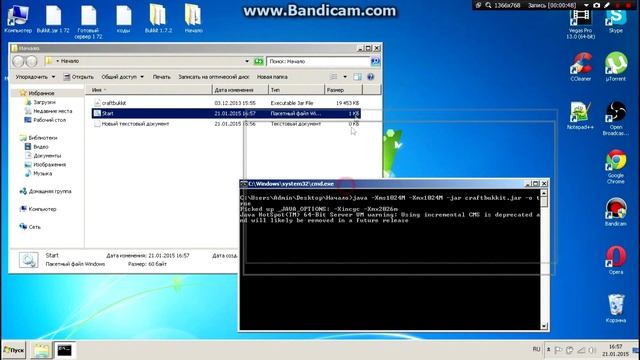Expand the address bar history dropdown

click(x=247, y=61)
